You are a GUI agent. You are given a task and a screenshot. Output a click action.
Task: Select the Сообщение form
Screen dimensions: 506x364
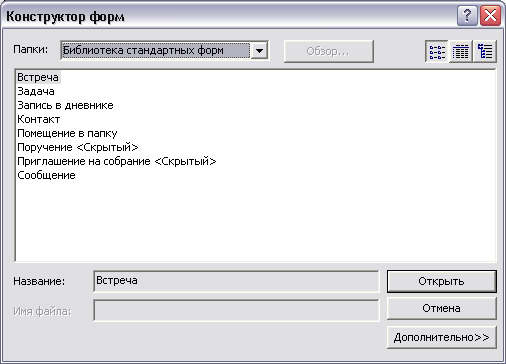click(x=46, y=175)
